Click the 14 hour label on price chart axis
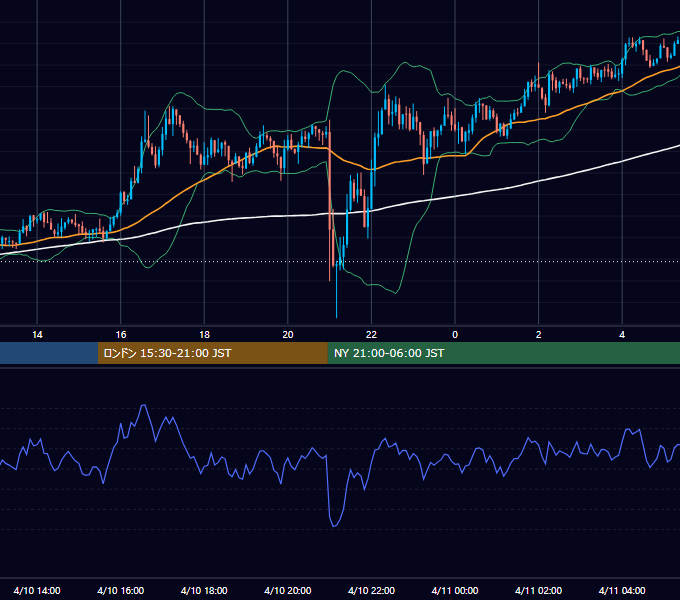Screen dimensions: 680x600 [x=37, y=335]
